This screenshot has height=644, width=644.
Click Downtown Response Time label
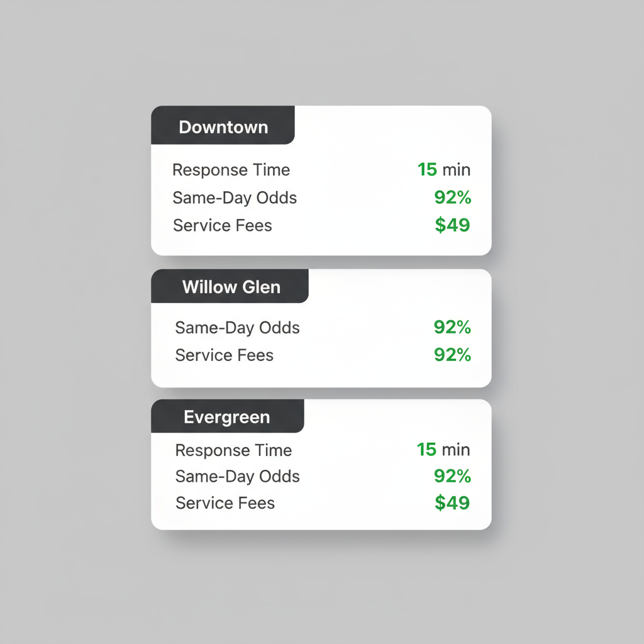(231, 170)
